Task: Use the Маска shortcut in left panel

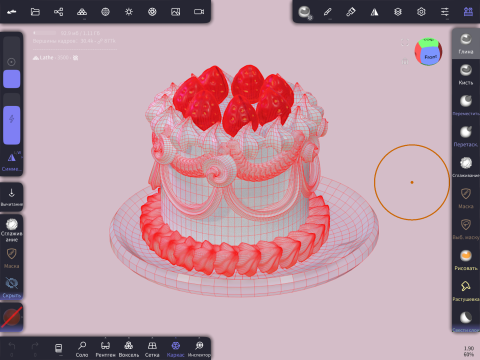Action: click(12, 258)
